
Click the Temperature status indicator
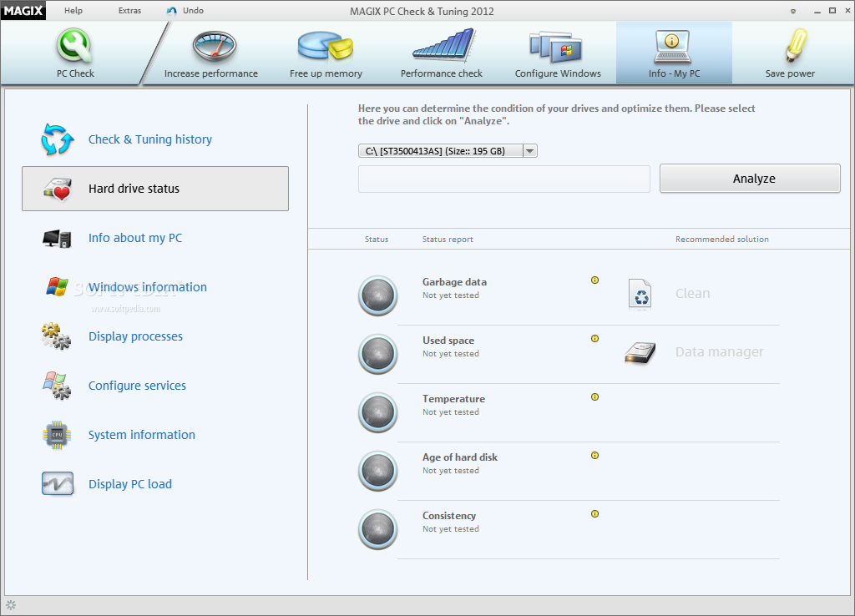[377, 412]
